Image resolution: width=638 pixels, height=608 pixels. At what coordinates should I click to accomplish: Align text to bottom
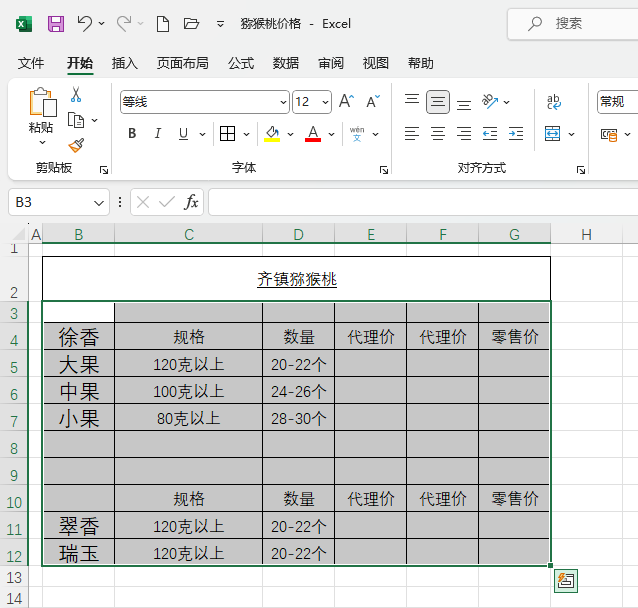(x=464, y=103)
